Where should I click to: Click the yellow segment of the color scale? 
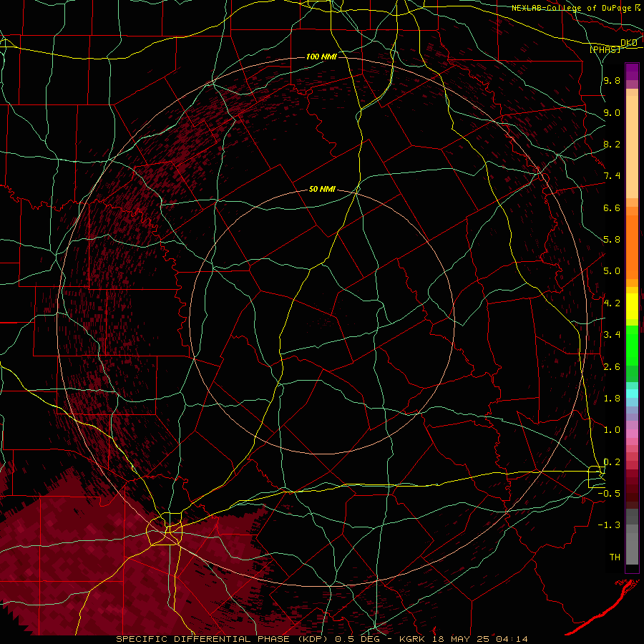pos(632,306)
